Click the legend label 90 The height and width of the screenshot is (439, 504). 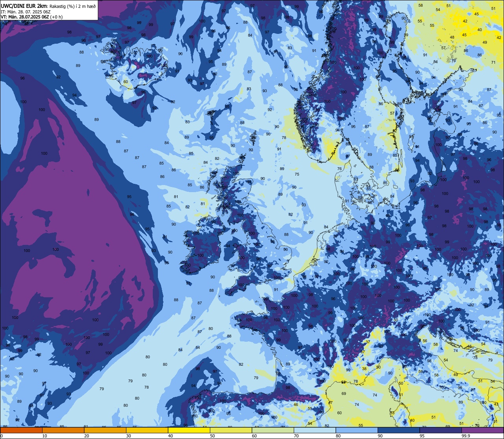click(380, 436)
